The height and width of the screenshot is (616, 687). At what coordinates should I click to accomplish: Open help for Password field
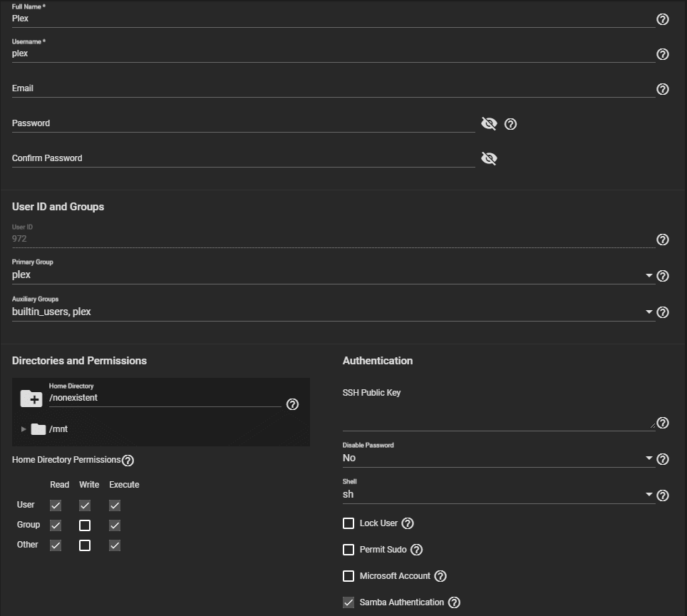[510, 124]
